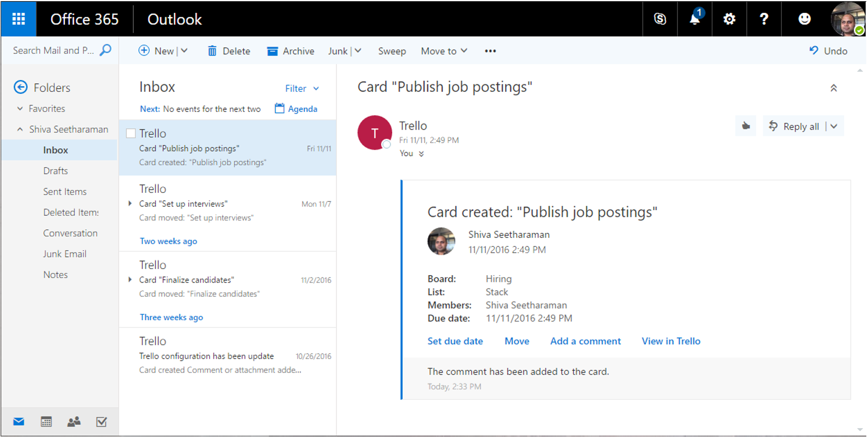Click Reply all button
868x437 pixels.
tap(795, 126)
